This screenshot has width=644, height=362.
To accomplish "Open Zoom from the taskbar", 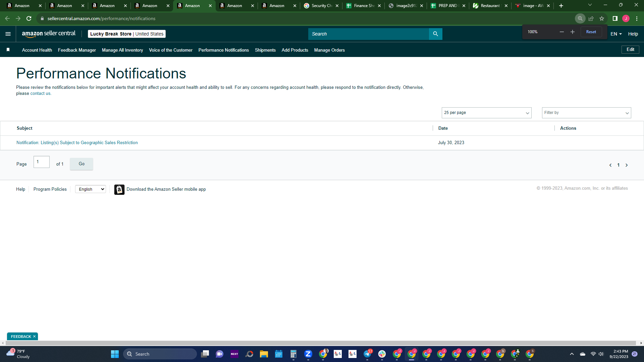I will (x=308, y=354).
